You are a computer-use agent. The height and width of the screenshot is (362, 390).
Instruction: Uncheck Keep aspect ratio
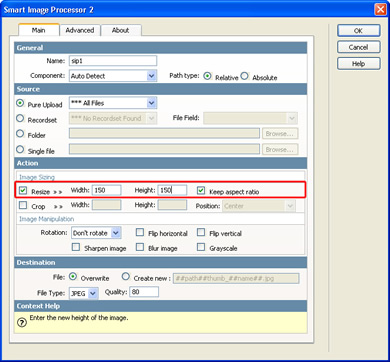[x=201, y=191]
